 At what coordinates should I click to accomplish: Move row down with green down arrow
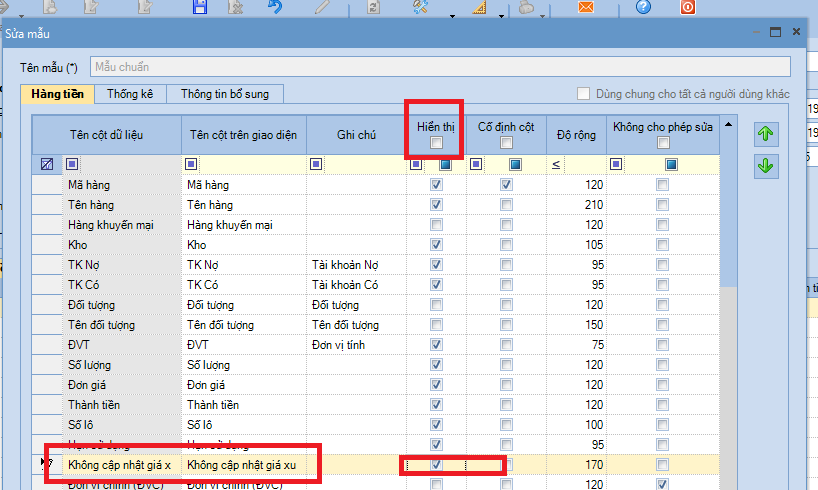coord(766,166)
